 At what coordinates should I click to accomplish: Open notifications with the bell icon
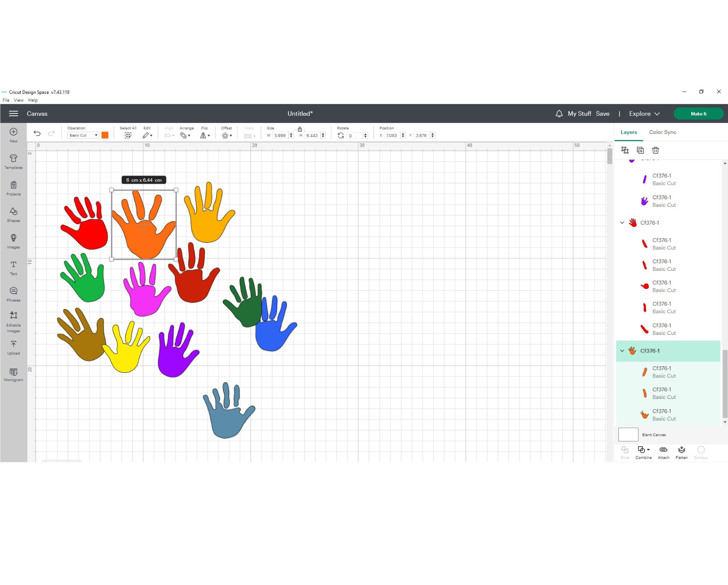pyautogui.click(x=559, y=114)
